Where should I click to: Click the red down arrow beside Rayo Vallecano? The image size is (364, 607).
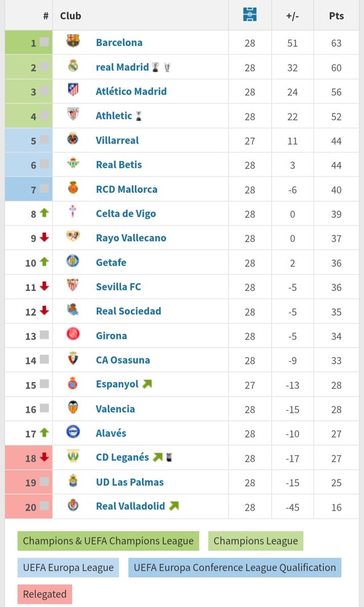click(43, 238)
